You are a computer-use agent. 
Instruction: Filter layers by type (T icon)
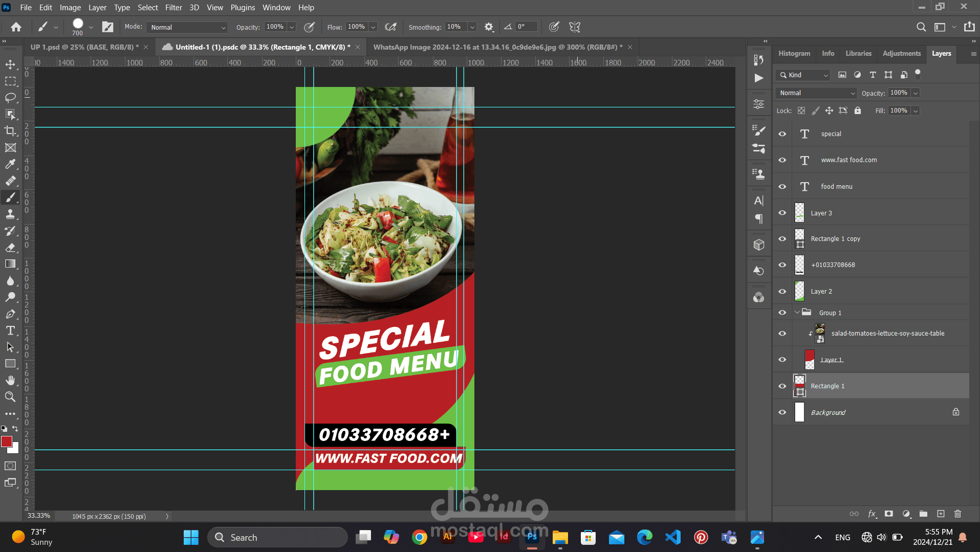coord(873,75)
